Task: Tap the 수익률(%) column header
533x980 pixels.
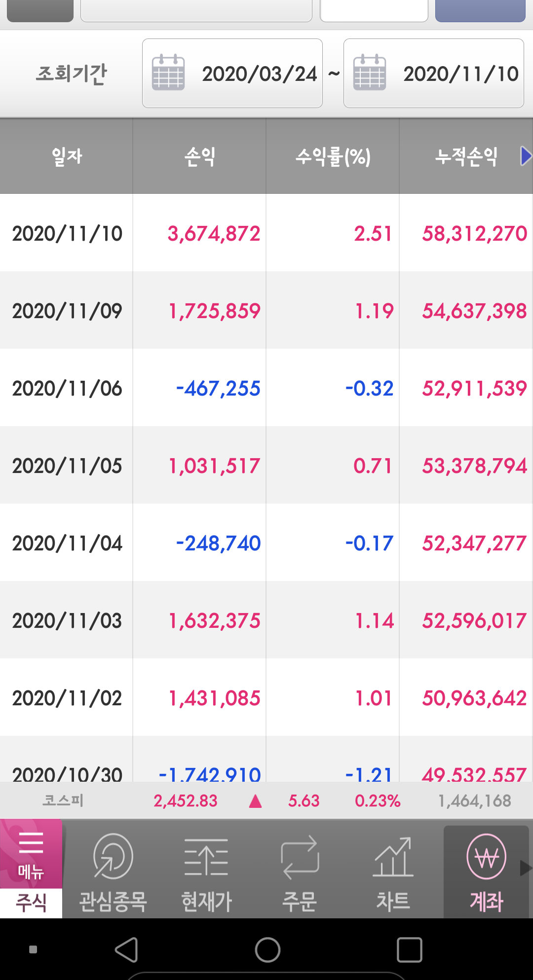Action: [333, 156]
